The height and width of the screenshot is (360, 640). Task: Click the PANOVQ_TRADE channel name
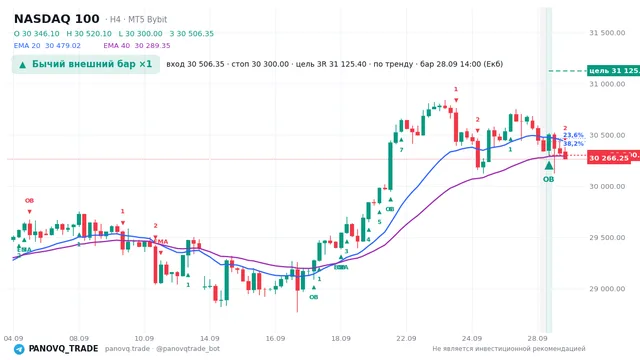click(63, 349)
